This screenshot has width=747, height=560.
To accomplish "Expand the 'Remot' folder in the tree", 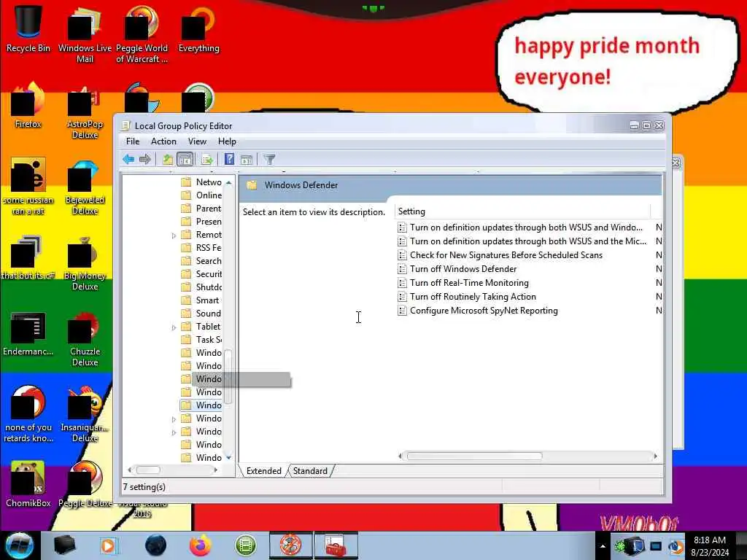I will pyautogui.click(x=174, y=236).
